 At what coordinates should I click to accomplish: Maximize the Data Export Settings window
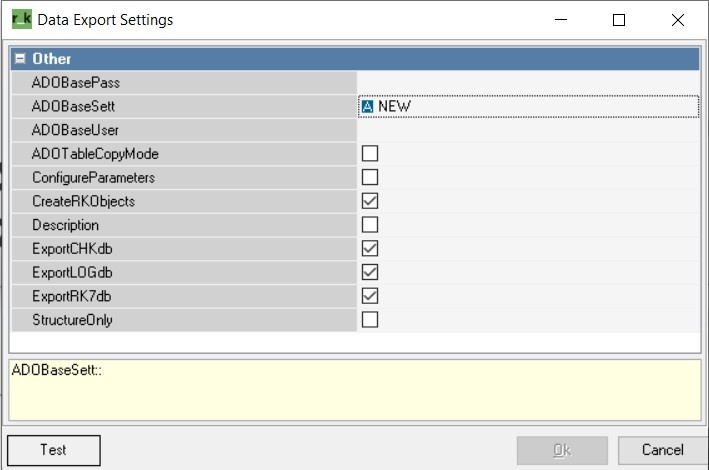point(619,20)
